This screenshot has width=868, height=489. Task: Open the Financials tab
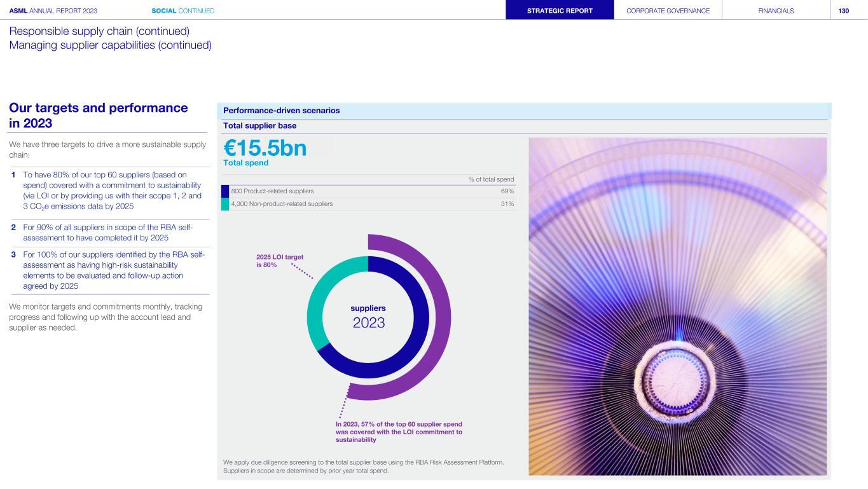776,10
